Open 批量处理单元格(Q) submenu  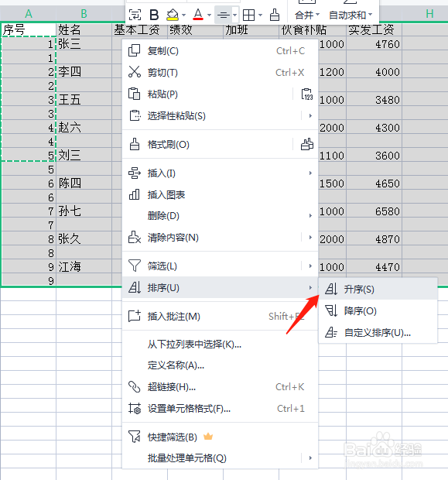[220, 458]
